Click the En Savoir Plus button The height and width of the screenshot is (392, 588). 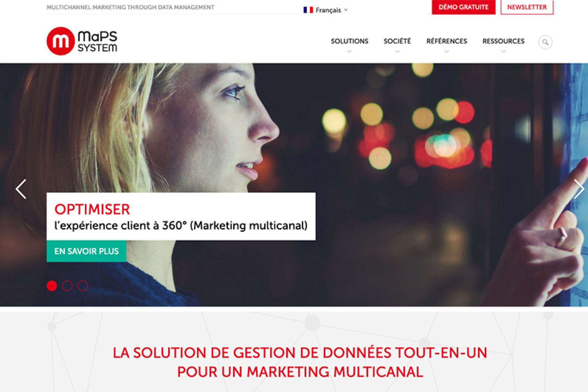point(86,251)
